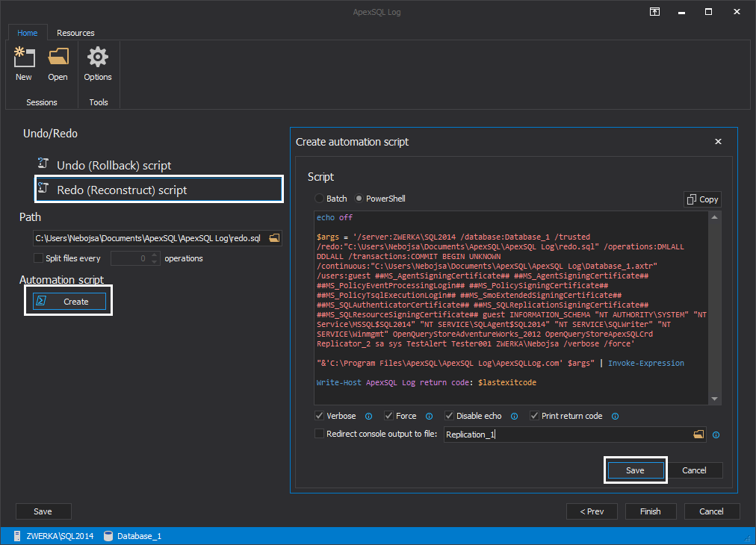756x545 pixels.
Task: Click the Invoke-Expression text in script
Action: (645, 364)
